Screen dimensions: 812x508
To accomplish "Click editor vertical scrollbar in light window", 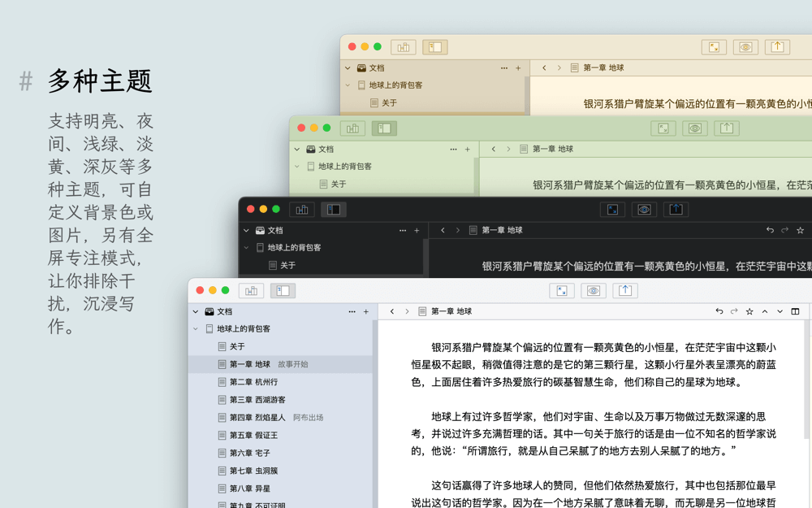I will tap(806, 379).
